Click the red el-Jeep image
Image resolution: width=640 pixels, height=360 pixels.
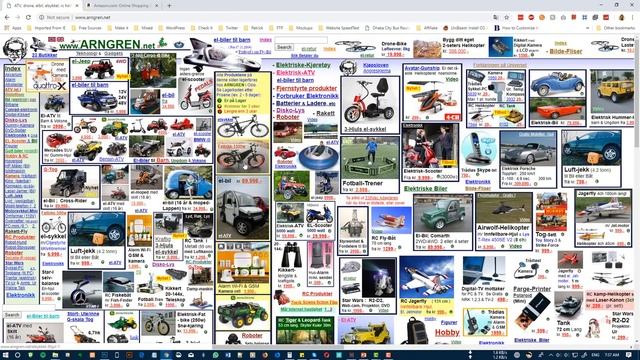[100, 69]
